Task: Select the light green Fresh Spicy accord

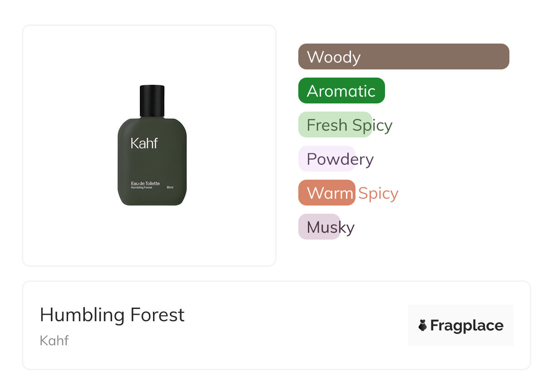Action: [335, 125]
